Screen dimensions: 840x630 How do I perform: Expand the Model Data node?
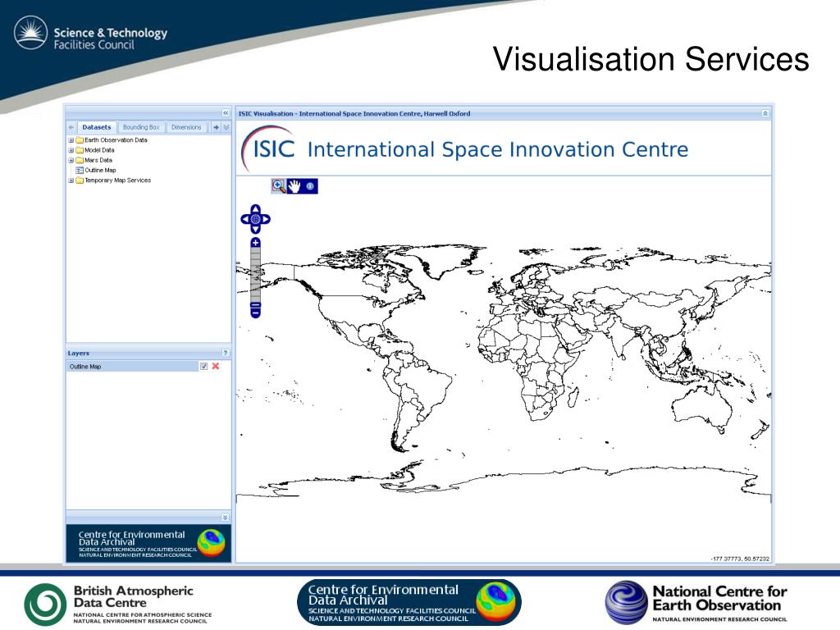click(x=71, y=151)
